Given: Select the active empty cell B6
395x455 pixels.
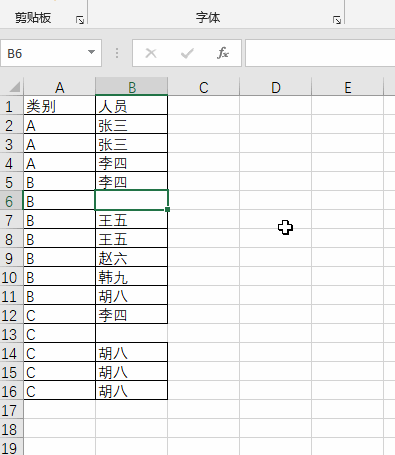Looking at the screenshot, I should (132, 200).
